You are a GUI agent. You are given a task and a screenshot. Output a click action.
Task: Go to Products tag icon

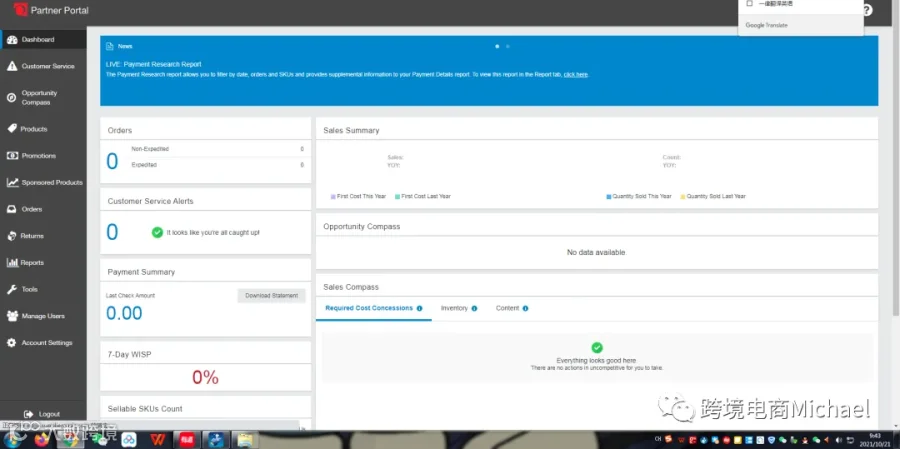click(11, 129)
